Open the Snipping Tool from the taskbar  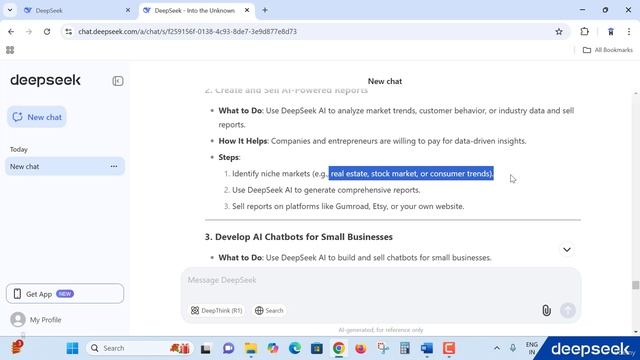(x=382, y=348)
